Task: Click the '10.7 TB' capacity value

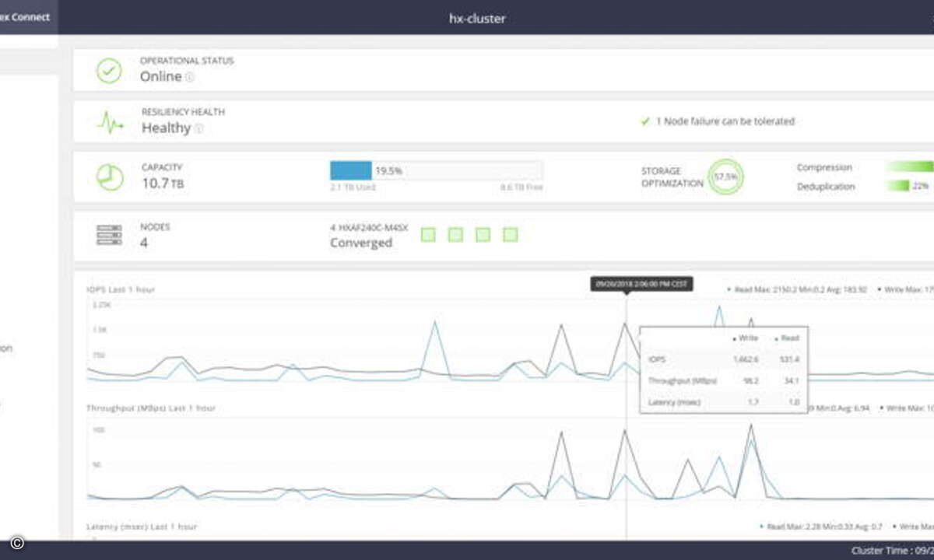Action: point(163,184)
